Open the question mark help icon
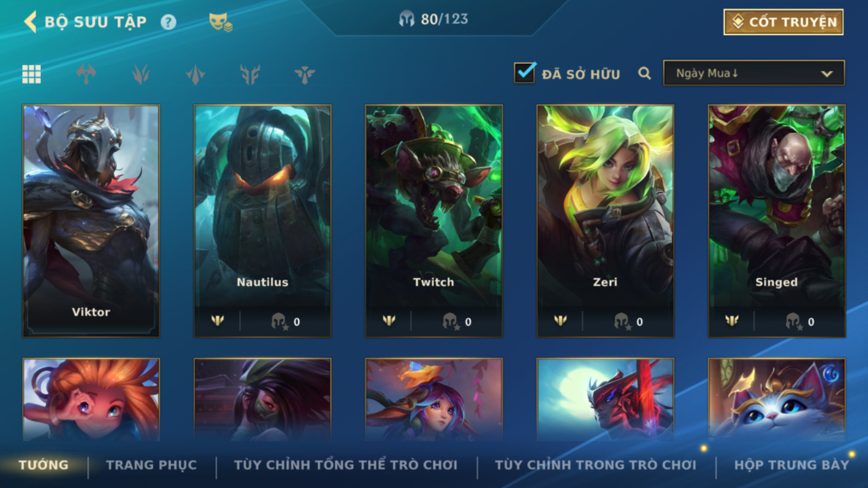 tap(169, 22)
